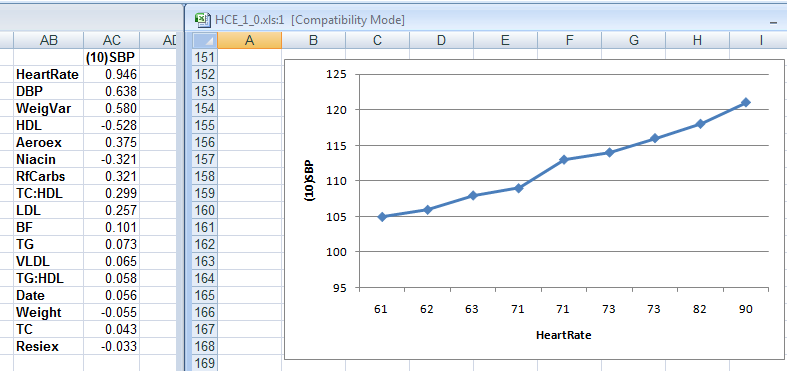Click the 0.580 value cell

[111, 109]
